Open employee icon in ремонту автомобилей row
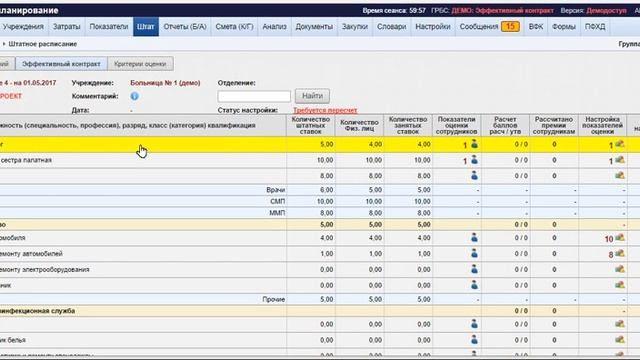This screenshot has height=360, width=640. (x=474, y=253)
